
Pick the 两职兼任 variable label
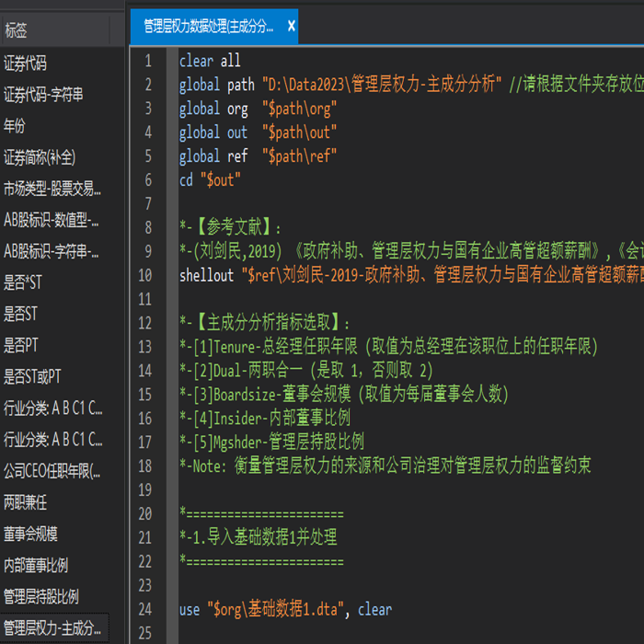point(26,502)
